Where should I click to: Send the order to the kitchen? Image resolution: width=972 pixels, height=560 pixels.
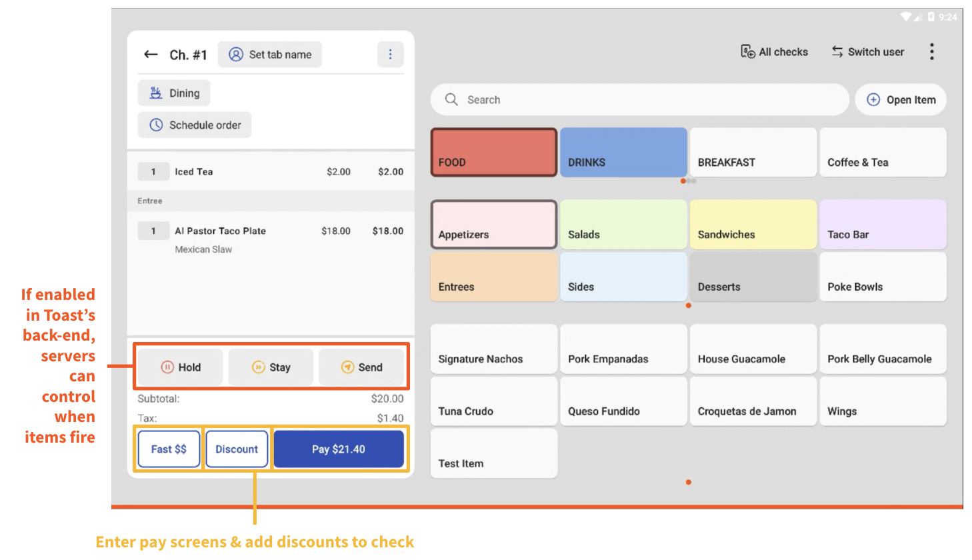(x=363, y=367)
